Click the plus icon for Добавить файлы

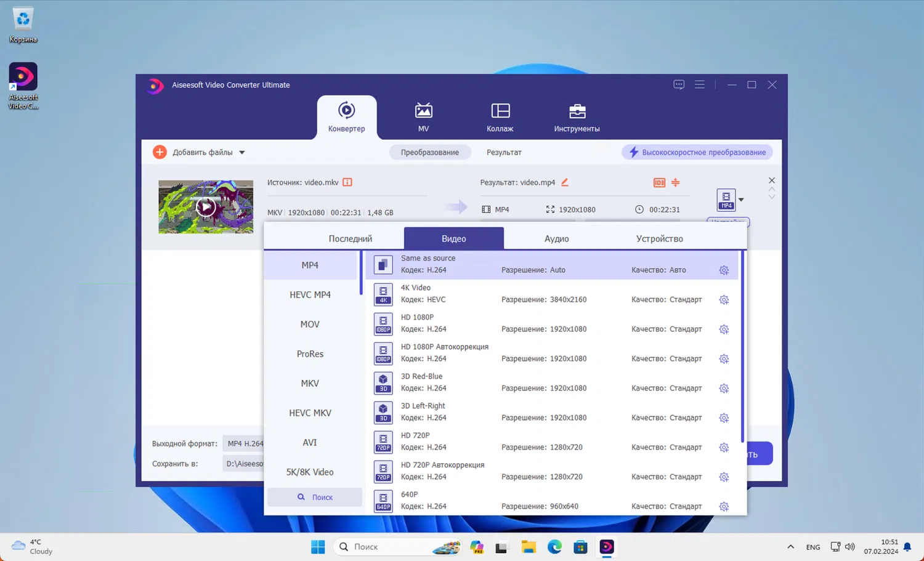[x=160, y=152]
